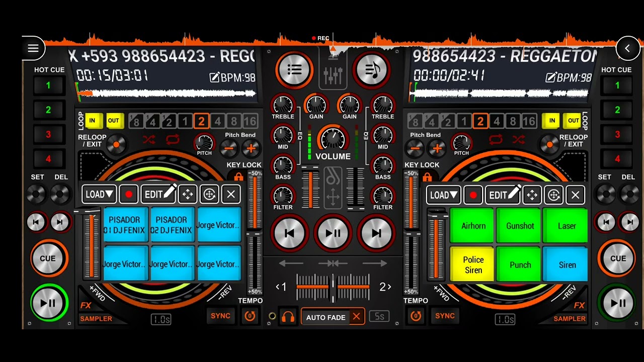
Task: Open LOAD dropdown on left sampler
Action: click(x=99, y=194)
